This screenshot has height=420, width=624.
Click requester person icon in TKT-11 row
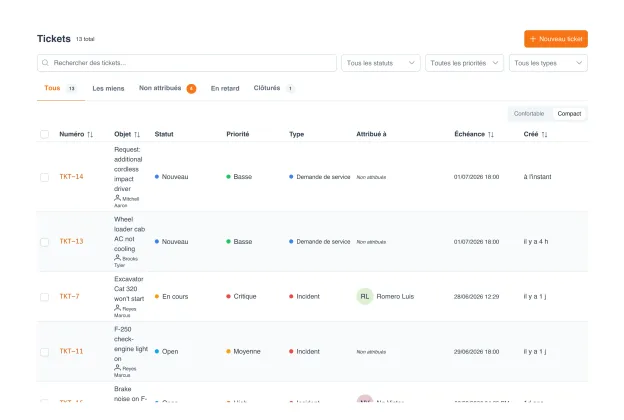(117, 368)
